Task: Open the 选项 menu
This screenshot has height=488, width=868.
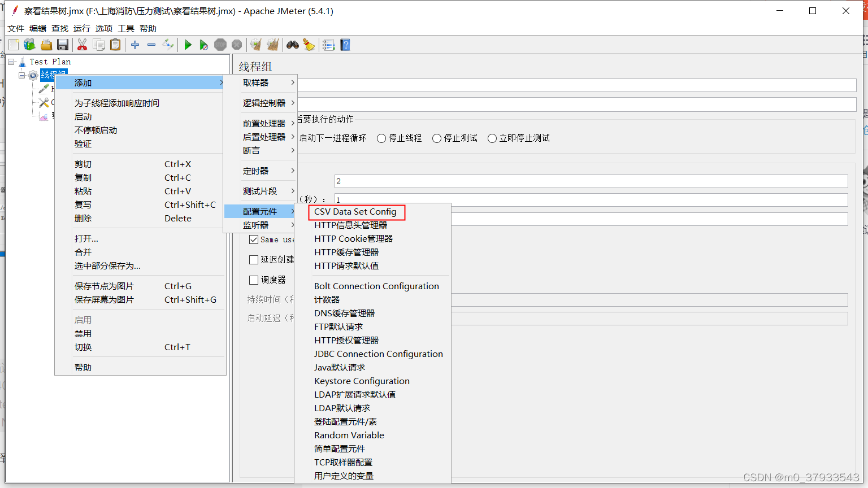Action: click(x=104, y=28)
